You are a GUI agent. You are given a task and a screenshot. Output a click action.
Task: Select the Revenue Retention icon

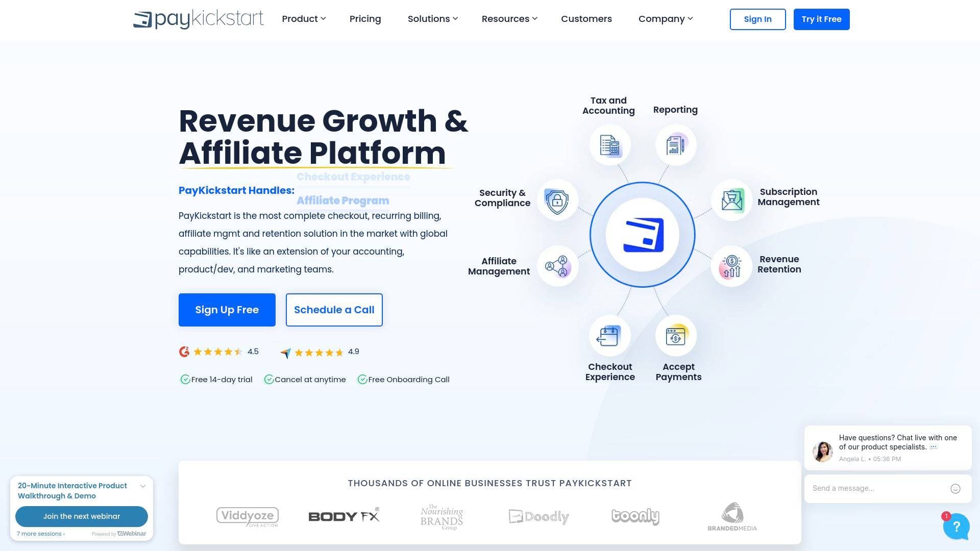coord(731,266)
